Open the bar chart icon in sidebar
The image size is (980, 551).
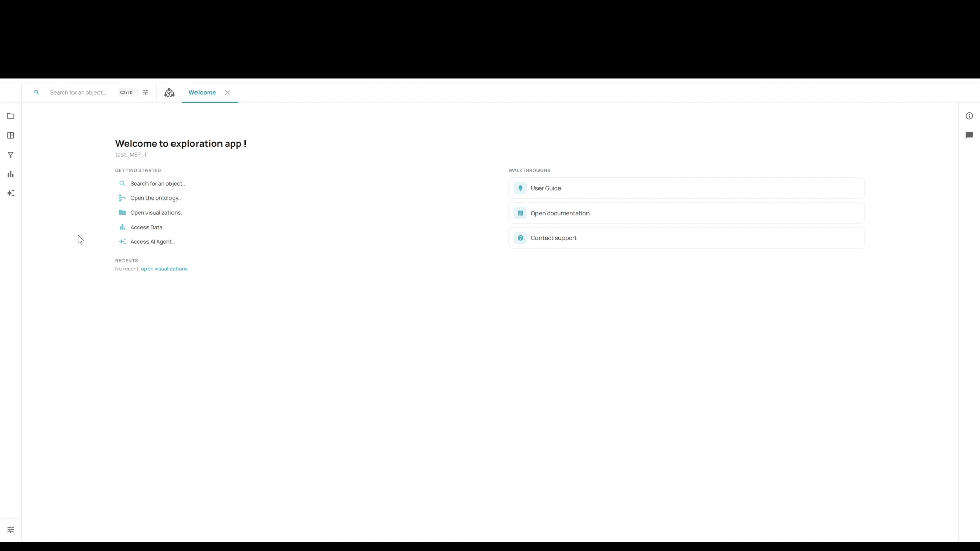click(10, 174)
